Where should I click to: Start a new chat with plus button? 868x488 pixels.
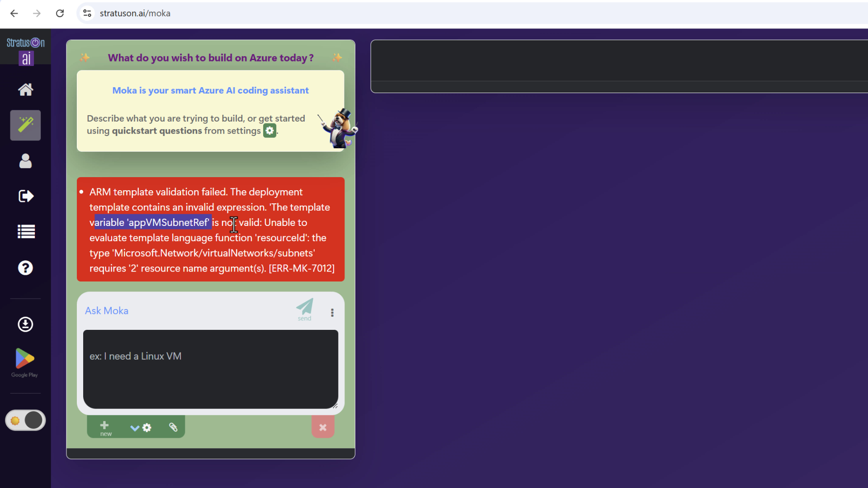104,427
